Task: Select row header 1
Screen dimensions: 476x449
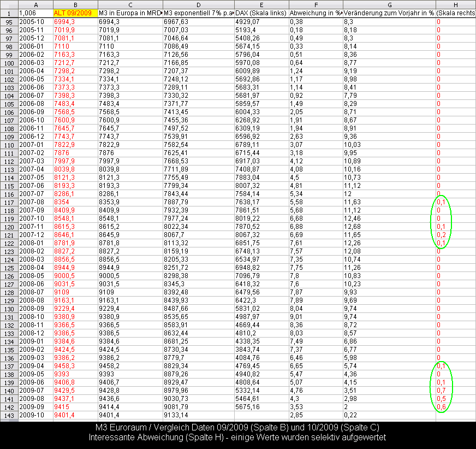Action: pos(9,14)
